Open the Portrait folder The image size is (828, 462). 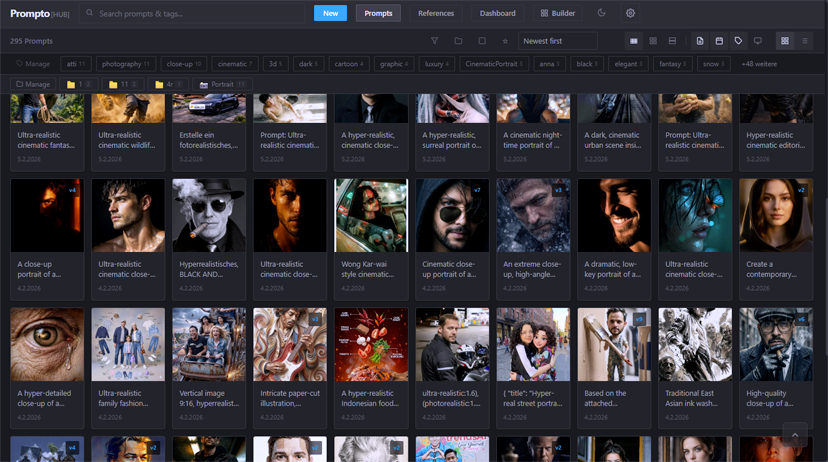coord(222,84)
